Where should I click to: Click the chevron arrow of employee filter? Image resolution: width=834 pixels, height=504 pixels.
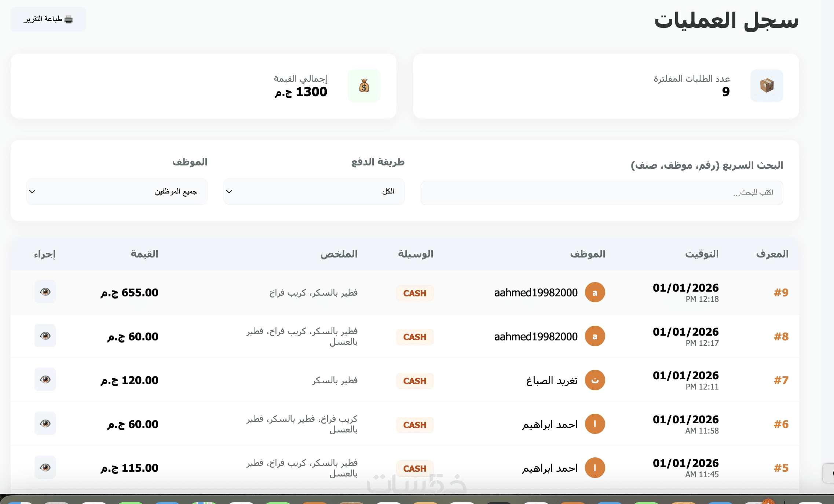(32, 191)
